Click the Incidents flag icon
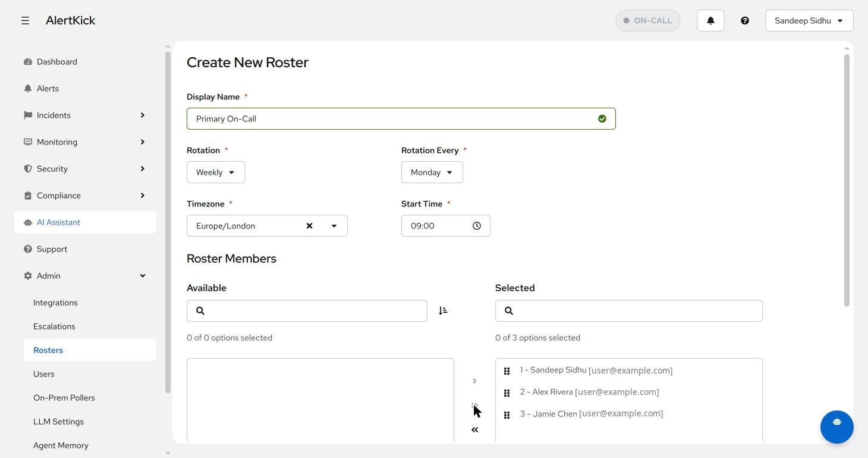Screen dimensions: 868x458 [28, 115]
